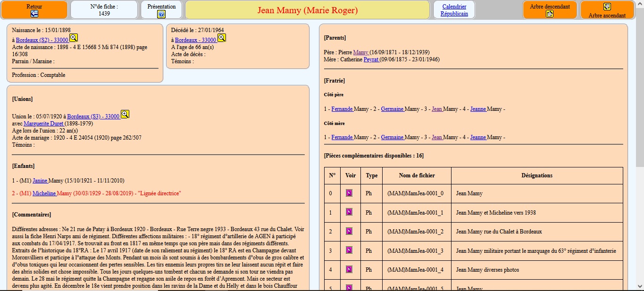644x291 pixels.
Task: Open sibling Germaine under Côté père
Action: point(392,109)
